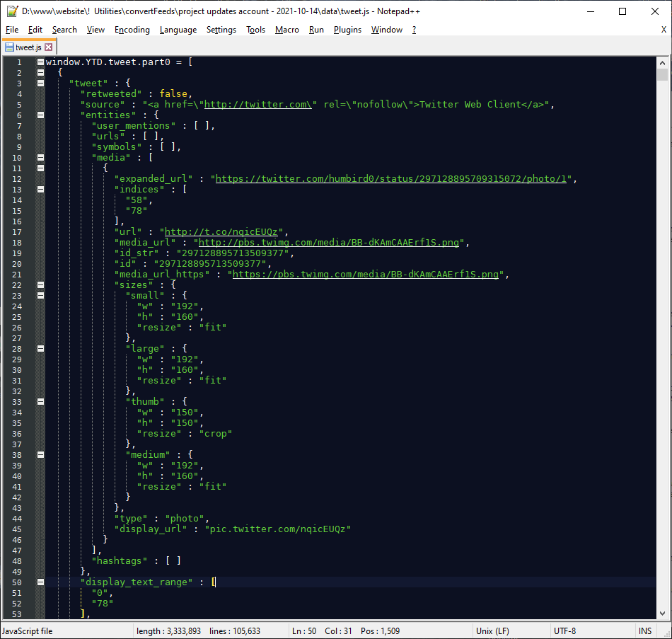Click the vertical scrollbar thumb
This screenshot has width=672, height=639.
[x=662, y=75]
